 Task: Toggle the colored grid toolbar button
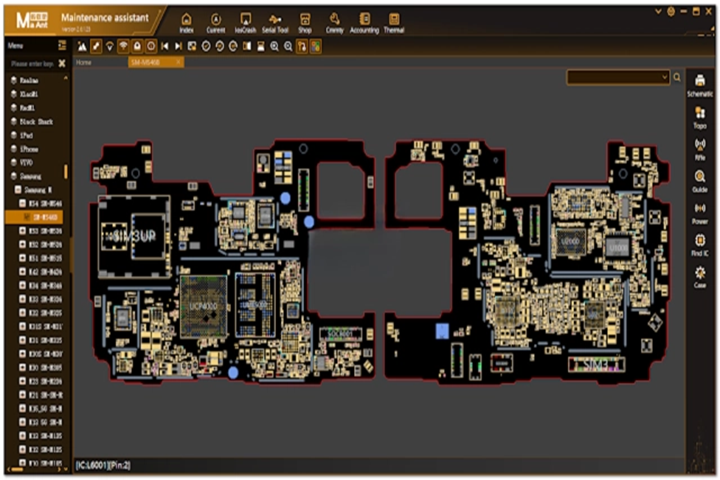316,46
